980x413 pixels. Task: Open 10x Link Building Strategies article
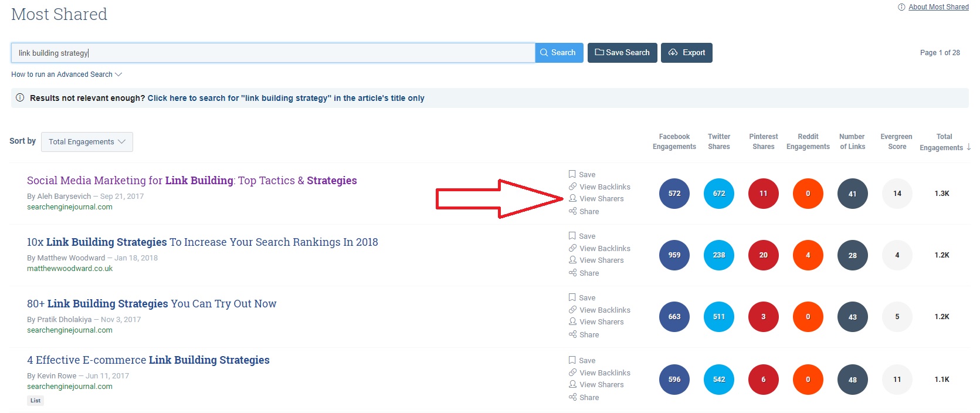[x=202, y=242]
